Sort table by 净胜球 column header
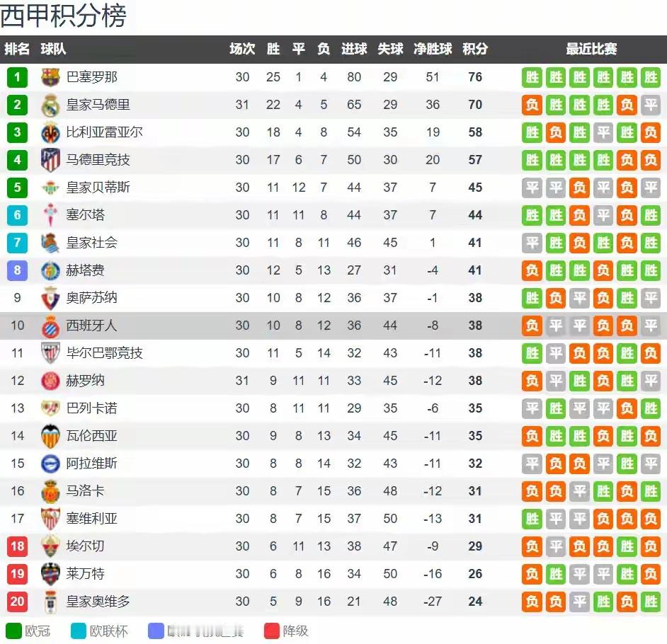The height and width of the screenshot is (644, 667). 433,50
